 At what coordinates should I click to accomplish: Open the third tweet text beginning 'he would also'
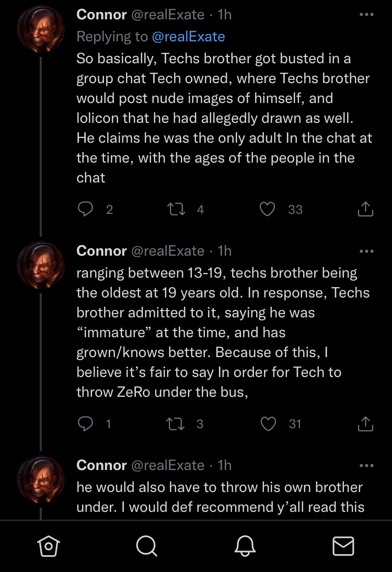[x=220, y=497]
